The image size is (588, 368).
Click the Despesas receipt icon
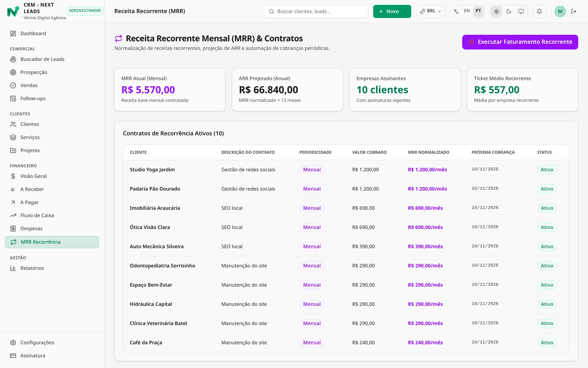coord(13,228)
